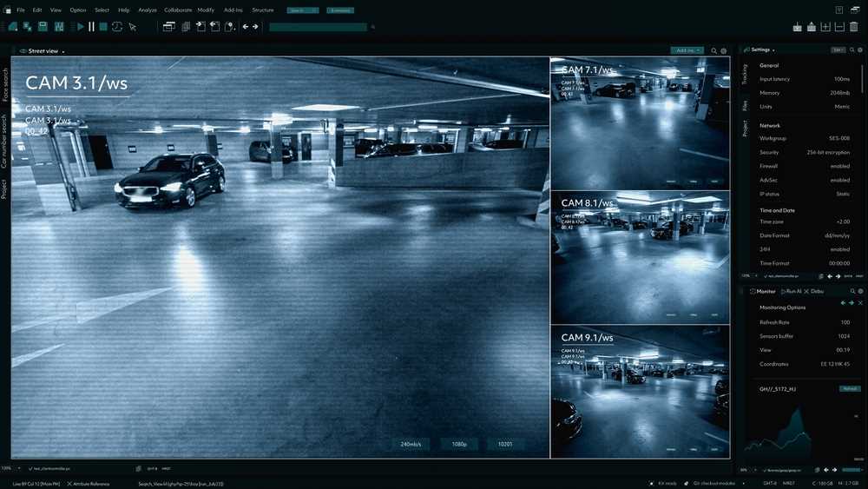Click the minus box icon top right
This screenshot has height=489, width=868.
pos(839,27)
